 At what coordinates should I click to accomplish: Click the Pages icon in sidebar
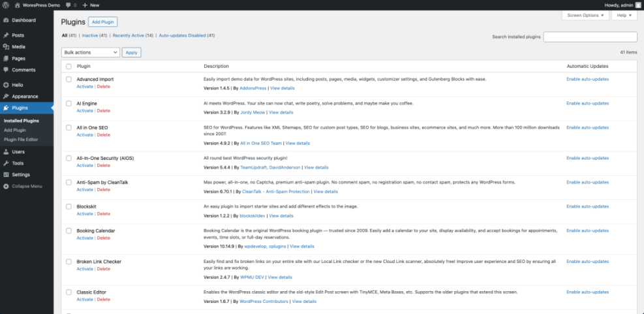6,58
